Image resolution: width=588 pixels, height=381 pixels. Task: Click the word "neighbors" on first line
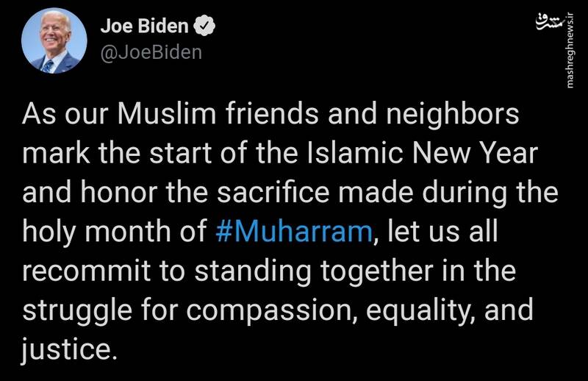coord(453,115)
